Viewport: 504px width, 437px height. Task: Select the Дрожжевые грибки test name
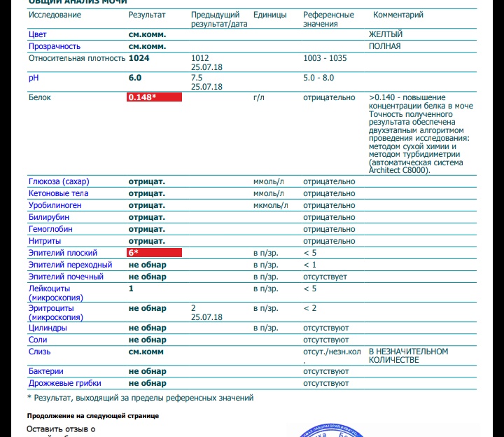click(x=64, y=383)
